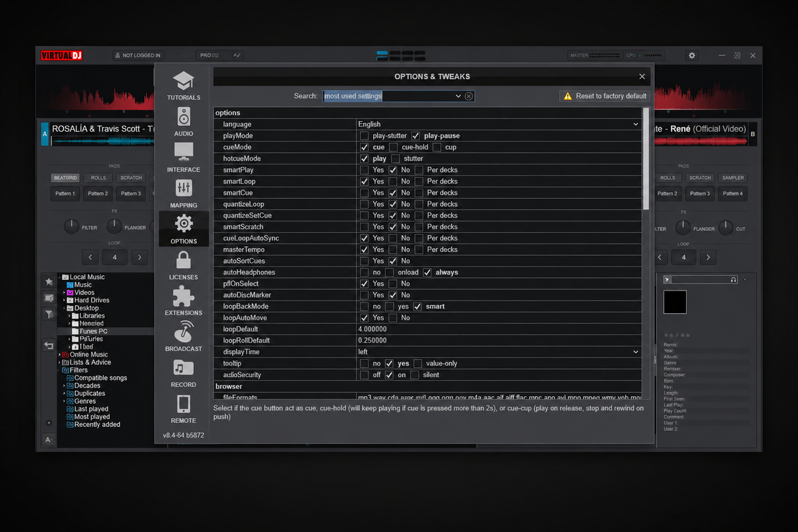Open the Interface settings section
The height and width of the screenshot is (532, 798).
coord(184,158)
